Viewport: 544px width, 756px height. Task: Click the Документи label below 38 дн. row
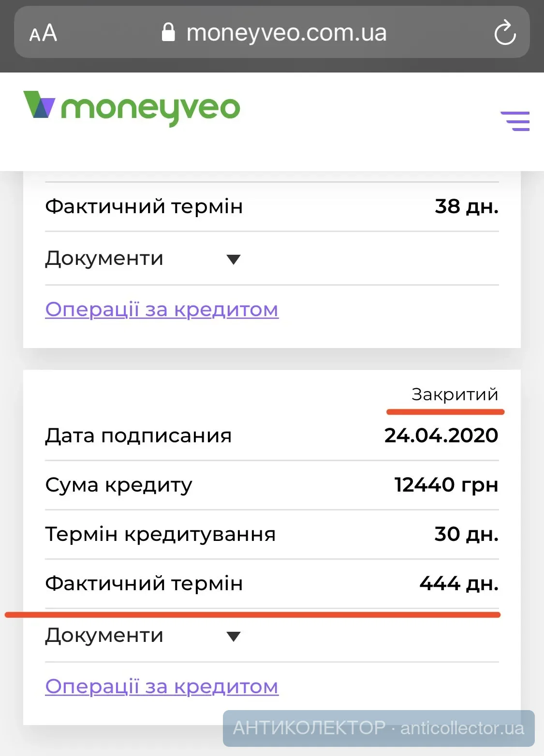tap(104, 258)
